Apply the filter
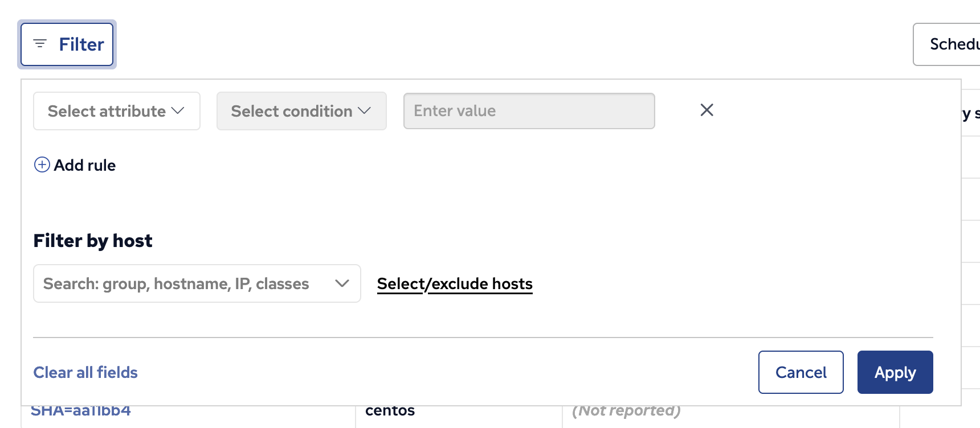 [895, 372]
